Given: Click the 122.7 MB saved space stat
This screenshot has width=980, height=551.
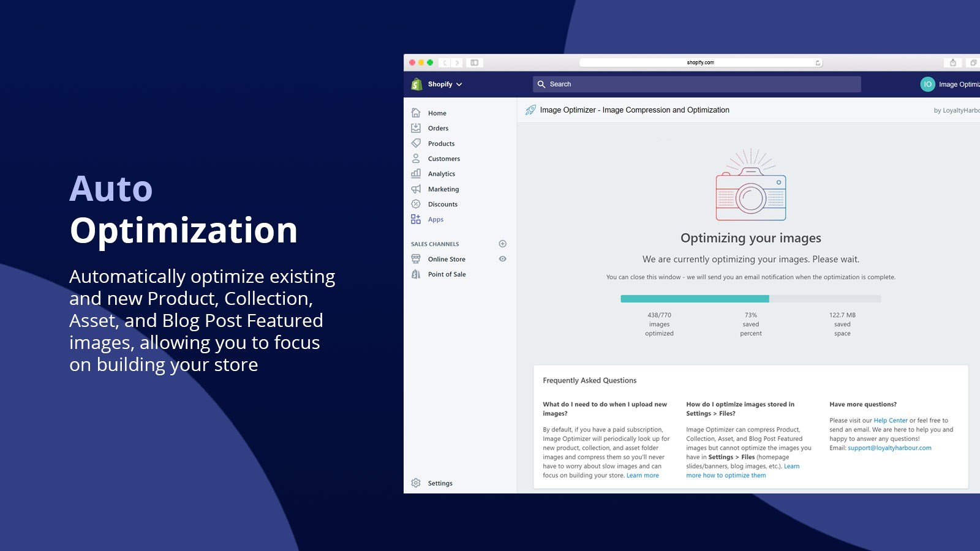Looking at the screenshot, I should pyautogui.click(x=842, y=324).
